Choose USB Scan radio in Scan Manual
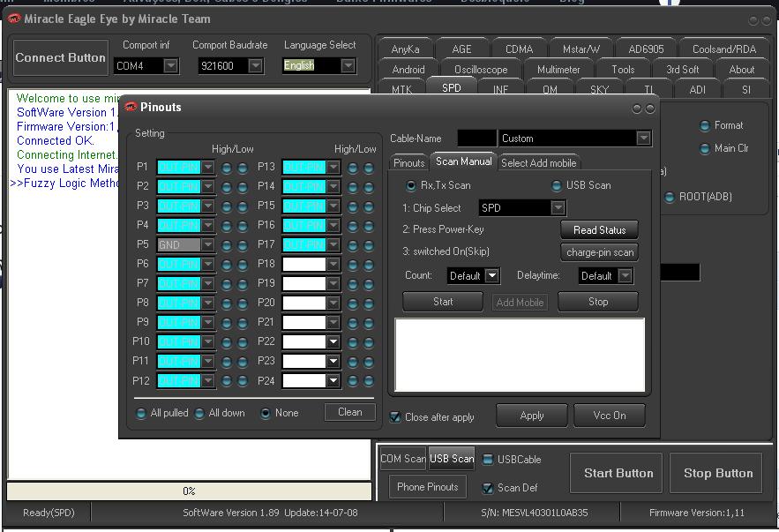 [x=557, y=186]
